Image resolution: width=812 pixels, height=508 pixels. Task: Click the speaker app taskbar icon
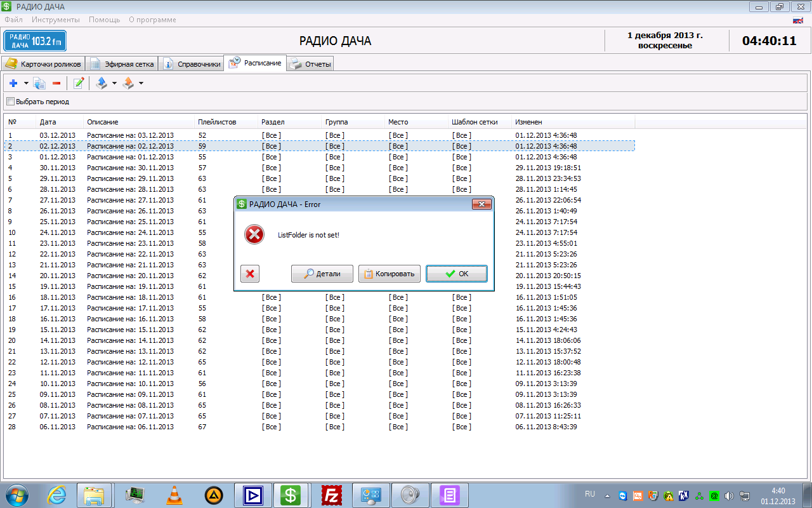click(x=409, y=495)
